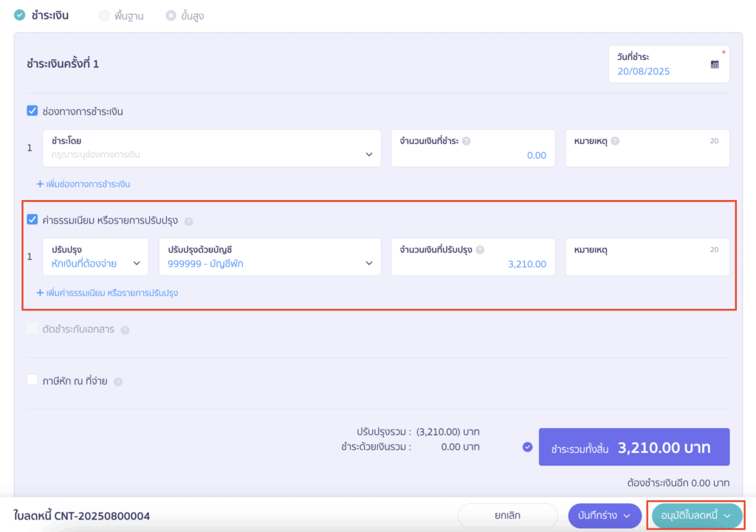
Task: Click help icon beside the first หมายเหตุ label
Action: tap(615, 141)
